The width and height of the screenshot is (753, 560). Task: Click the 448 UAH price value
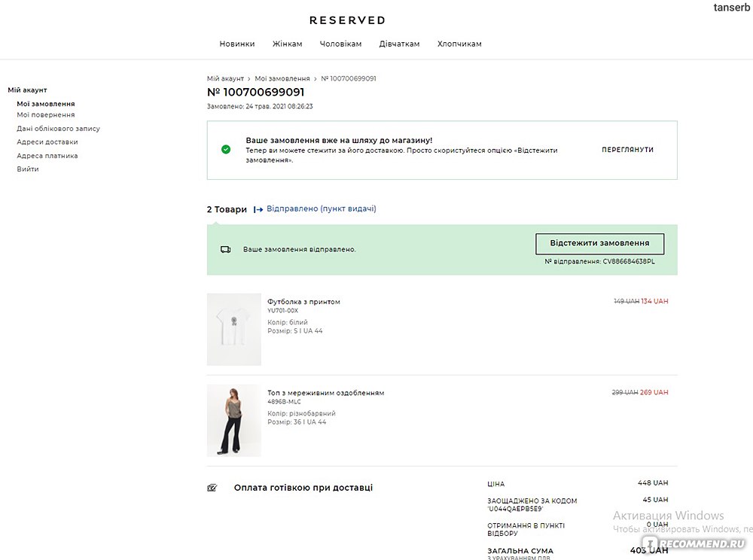click(653, 482)
